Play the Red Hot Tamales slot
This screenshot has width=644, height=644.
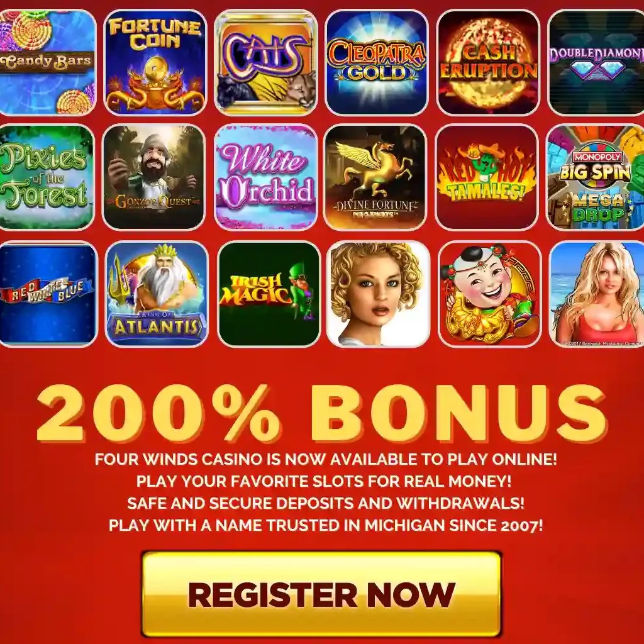tap(487, 177)
